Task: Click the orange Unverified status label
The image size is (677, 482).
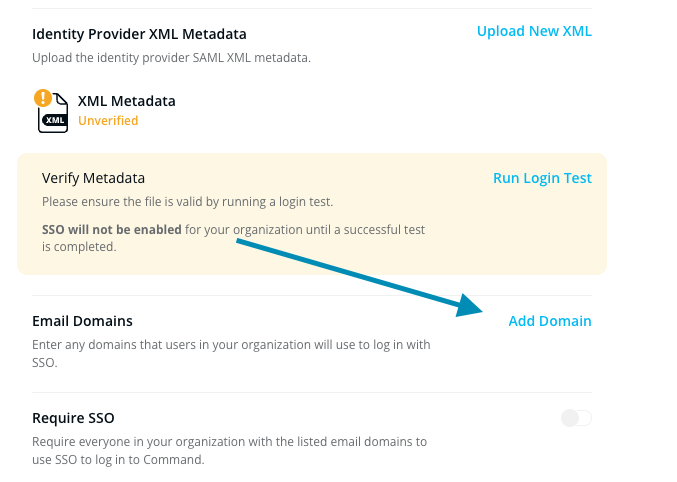Action: (x=108, y=121)
